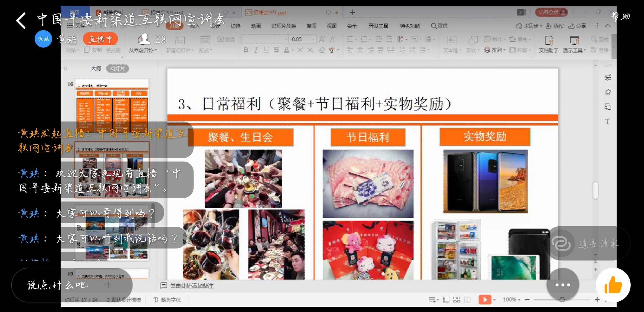Click the increase font size icon
644x312 pixels.
click(322, 39)
